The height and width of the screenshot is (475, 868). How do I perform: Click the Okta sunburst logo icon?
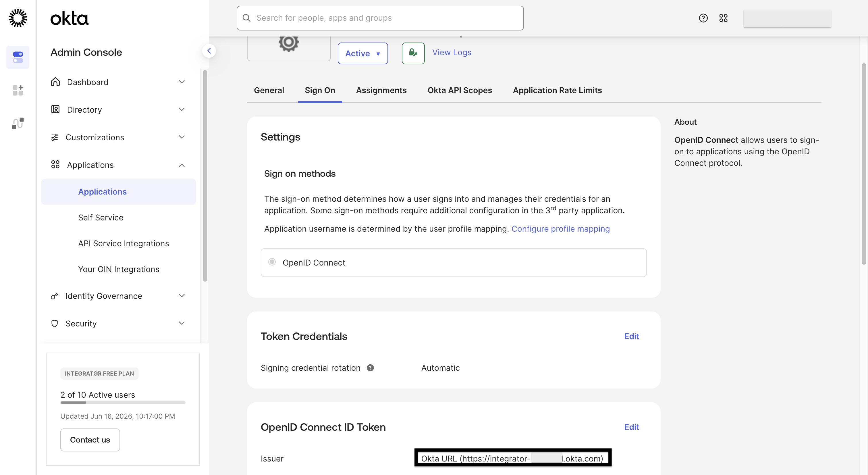pos(18,18)
